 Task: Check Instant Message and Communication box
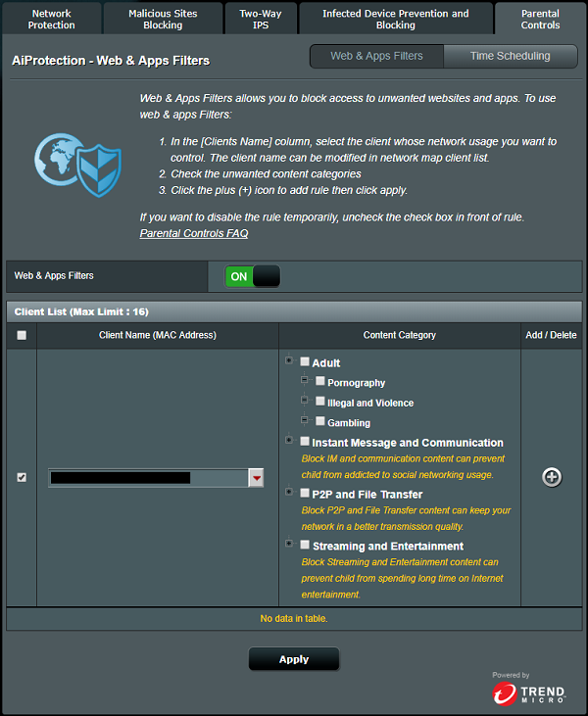(x=305, y=442)
